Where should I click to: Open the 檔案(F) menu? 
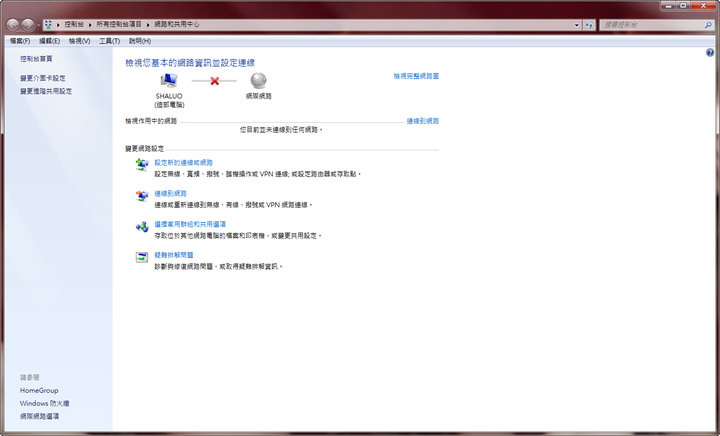pyautogui.click(x=20, y=41)
